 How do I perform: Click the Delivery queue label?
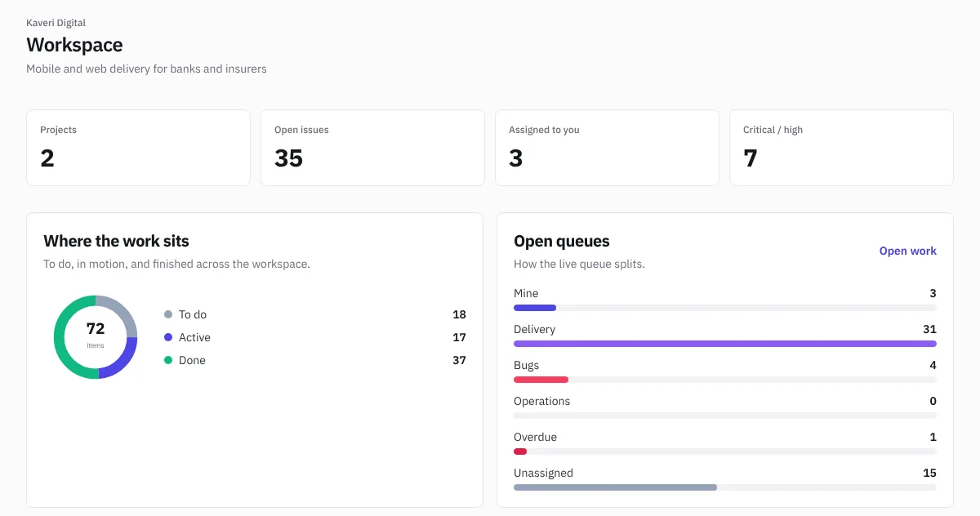tap(534, 329)
